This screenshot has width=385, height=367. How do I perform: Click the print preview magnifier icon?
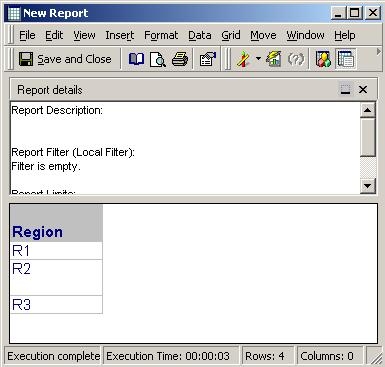(x=158, y=59)
